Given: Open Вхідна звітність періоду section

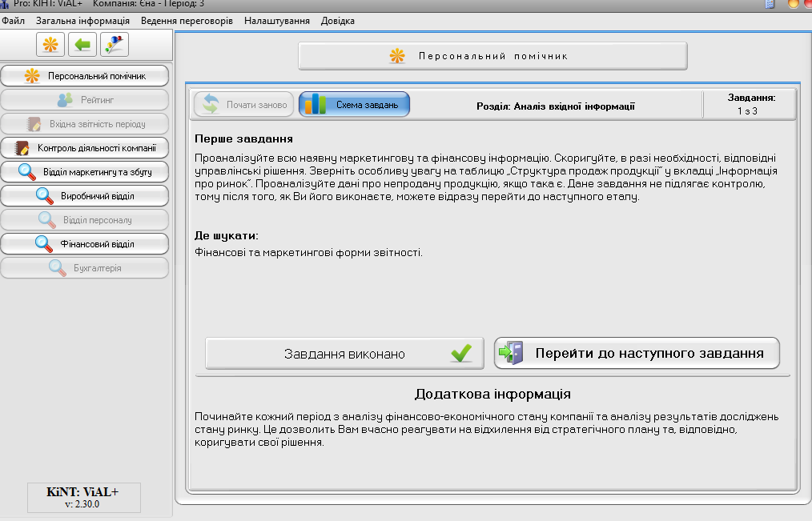Looking at the screenshot, I should click(85, 124).
